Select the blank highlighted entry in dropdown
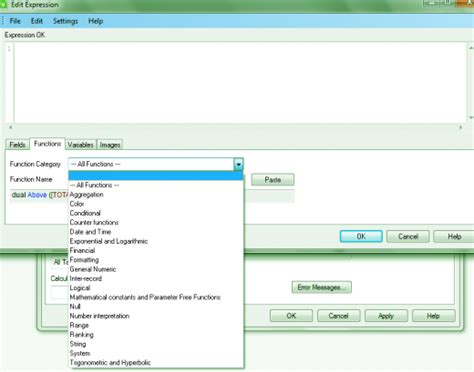Viewport: 474px width, 372px height. [x=156, y=176]
